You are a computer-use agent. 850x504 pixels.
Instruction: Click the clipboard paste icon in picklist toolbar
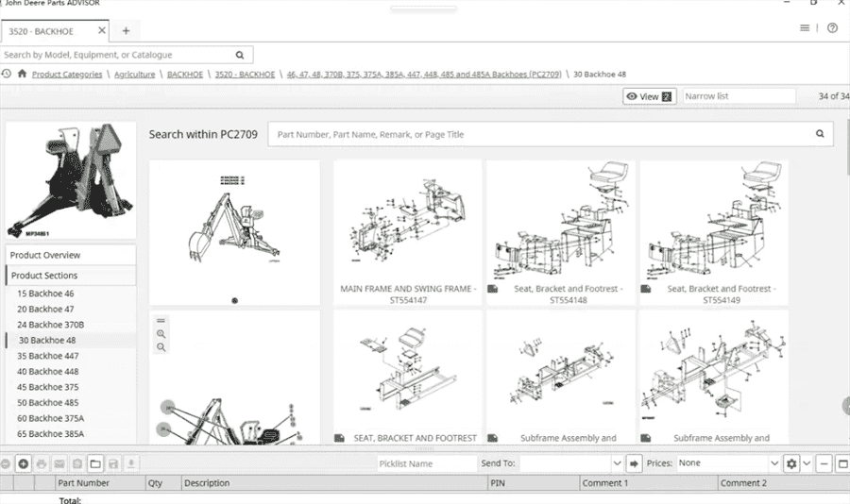point(77,464)
